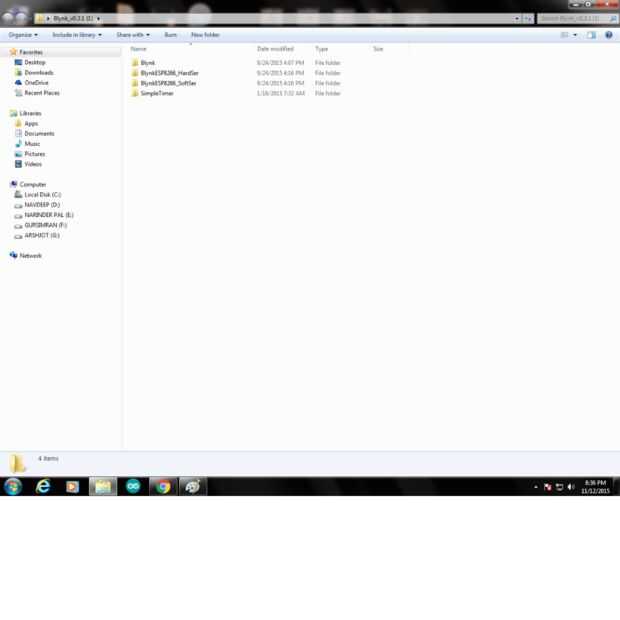Open Local Disk (C:)
Image resolution: width=620 pixels, height=620 pixels.
click(43, 195)
